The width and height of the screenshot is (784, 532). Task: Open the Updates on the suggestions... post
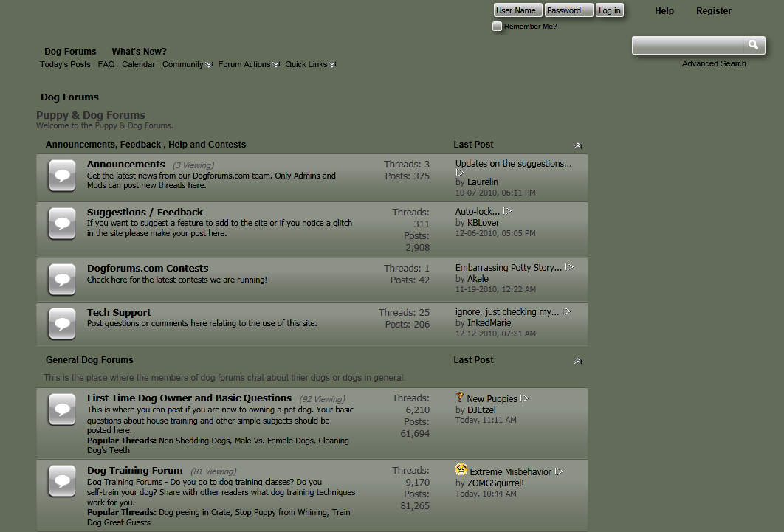click(514, 163)
